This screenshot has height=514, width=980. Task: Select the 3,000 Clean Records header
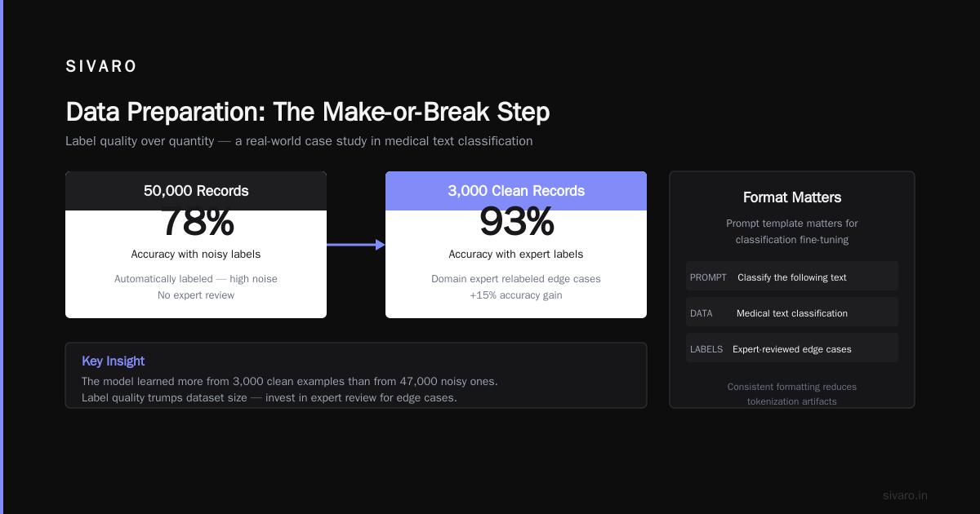(x=516, y=191)
